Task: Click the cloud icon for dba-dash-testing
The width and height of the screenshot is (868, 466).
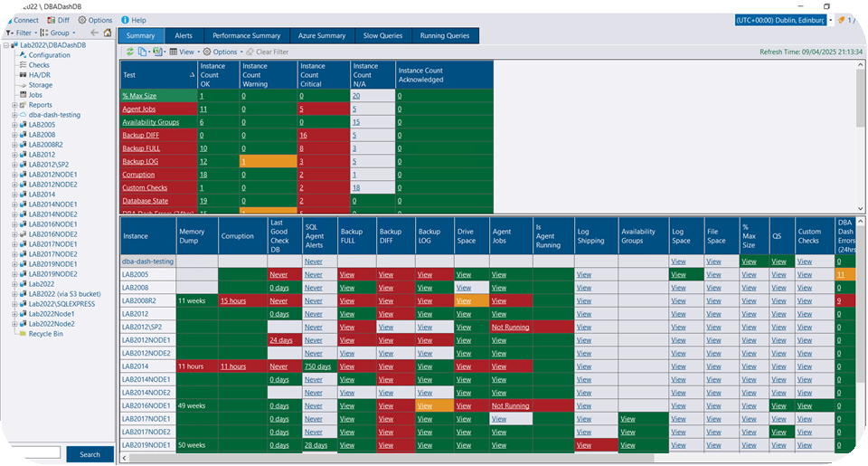Action: click(x=23, y=115)
